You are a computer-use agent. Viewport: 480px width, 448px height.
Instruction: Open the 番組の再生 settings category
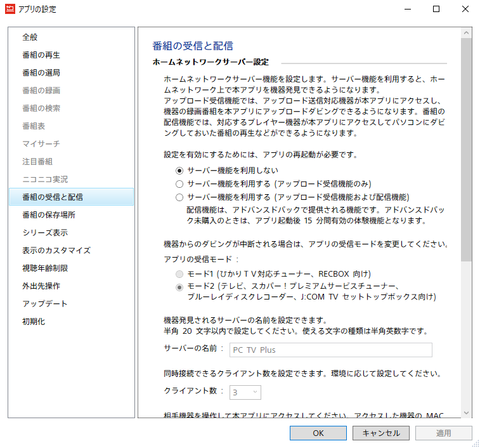[x=41, y=55]
